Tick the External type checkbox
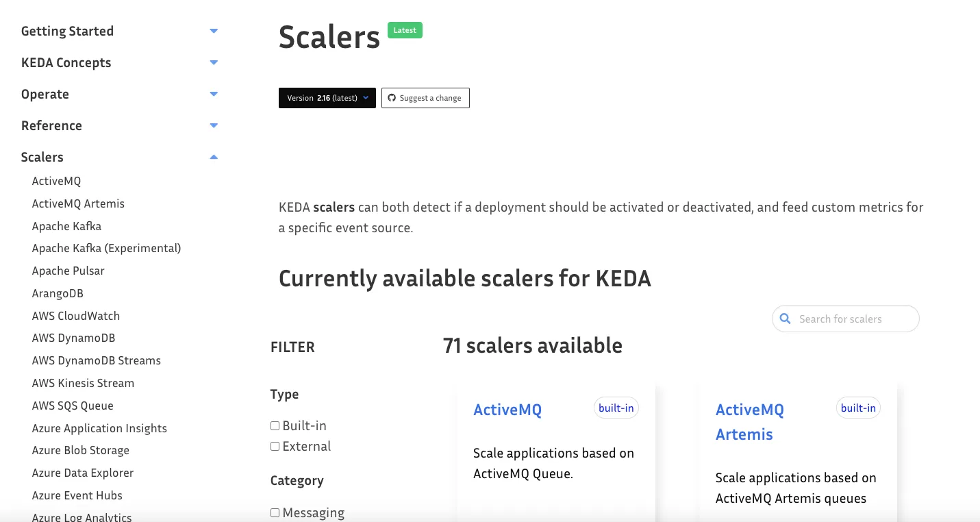 (x=275, y=446)
